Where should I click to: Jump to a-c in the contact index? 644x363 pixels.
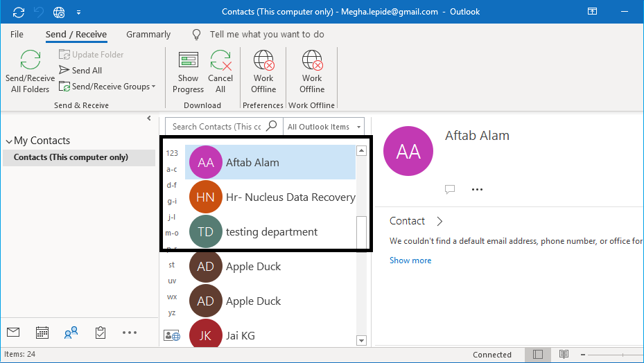[x=172, y=169]
